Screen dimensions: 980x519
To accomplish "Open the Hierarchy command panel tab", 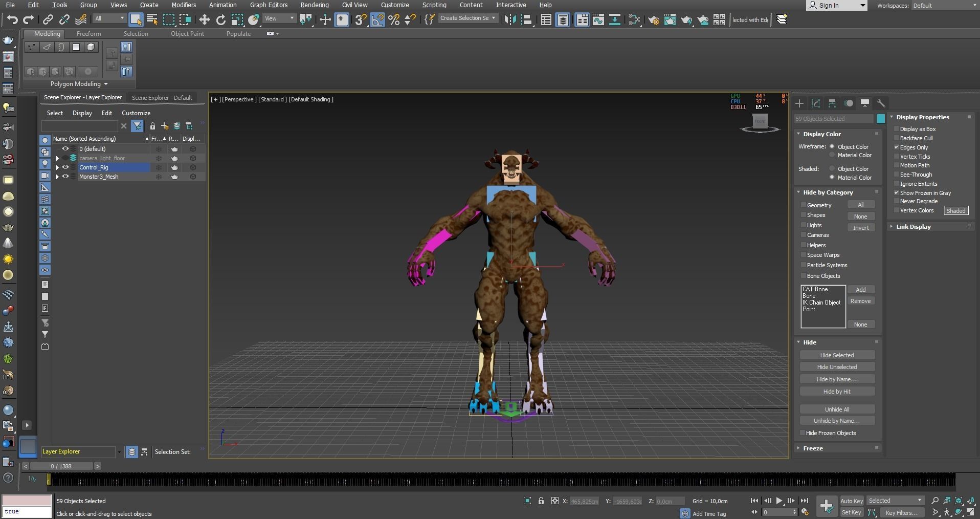I will tap(832, 103).
